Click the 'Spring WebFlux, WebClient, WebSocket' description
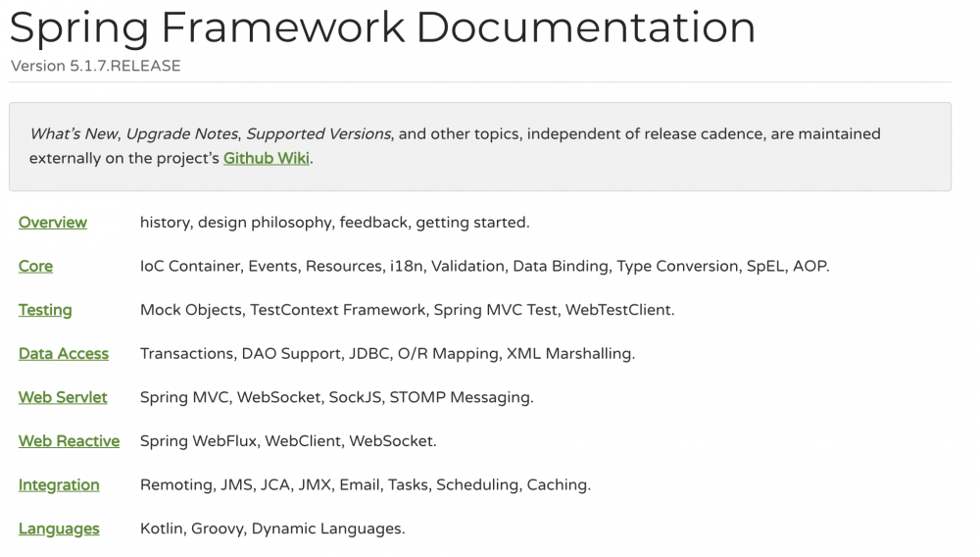This screenshot has width=980, height=557. pyautogui.click(x=288, y=441)
